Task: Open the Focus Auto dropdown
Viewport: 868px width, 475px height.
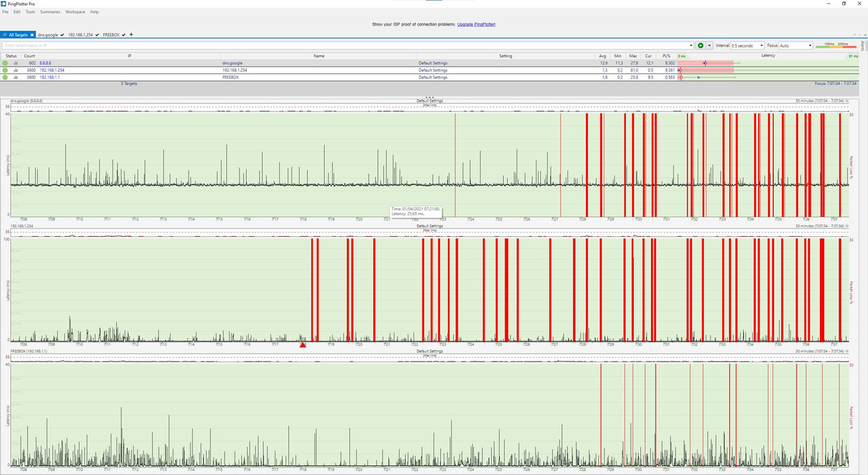Action: pos(795,45)
